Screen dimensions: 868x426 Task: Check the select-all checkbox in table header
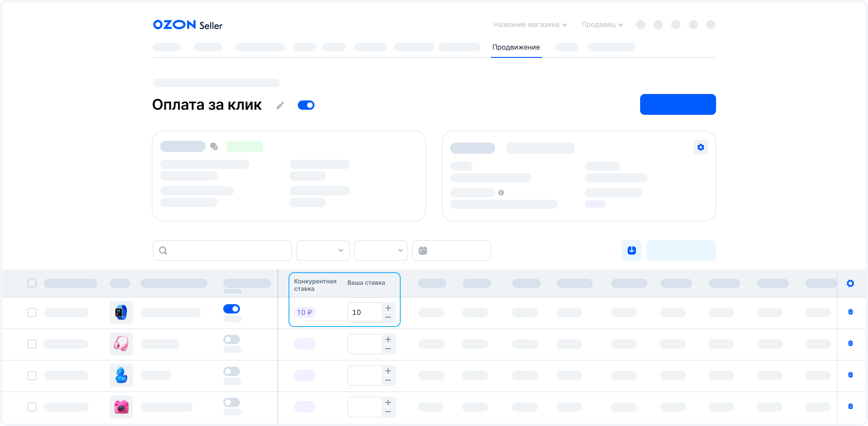pos(32,283)
